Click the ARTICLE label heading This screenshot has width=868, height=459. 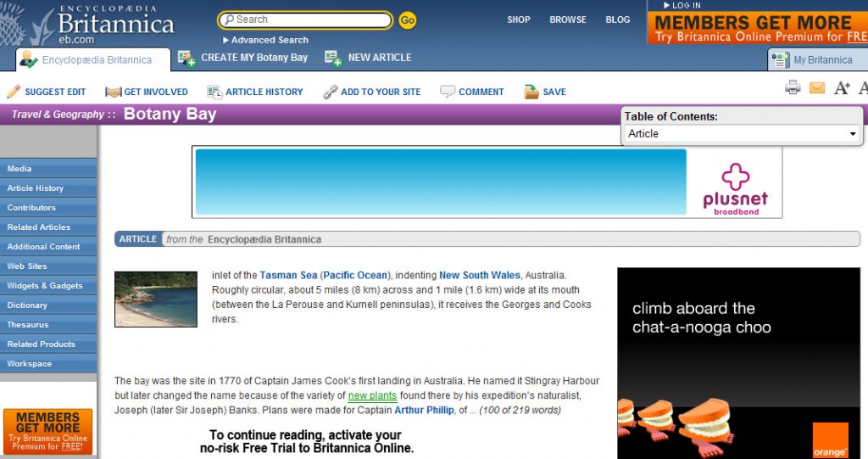pyautogui.click(x=138, y=239)
